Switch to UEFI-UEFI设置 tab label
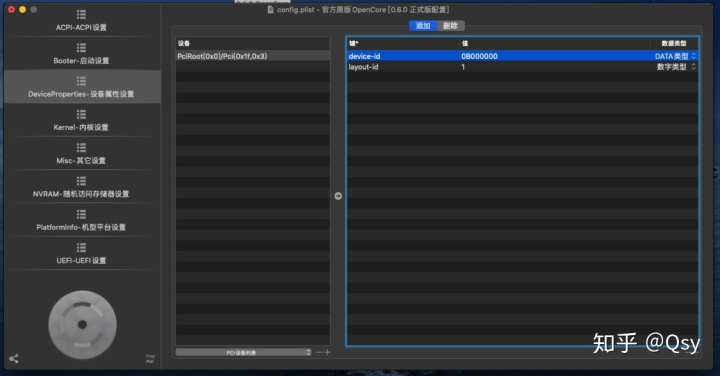Viewport: 720px width, 376px height. pos(81,260)
